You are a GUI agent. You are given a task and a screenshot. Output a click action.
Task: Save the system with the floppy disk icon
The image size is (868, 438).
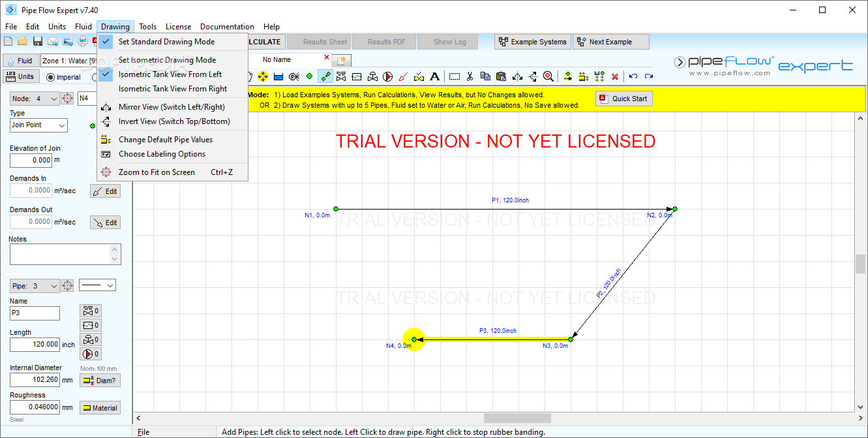[38, 42]
